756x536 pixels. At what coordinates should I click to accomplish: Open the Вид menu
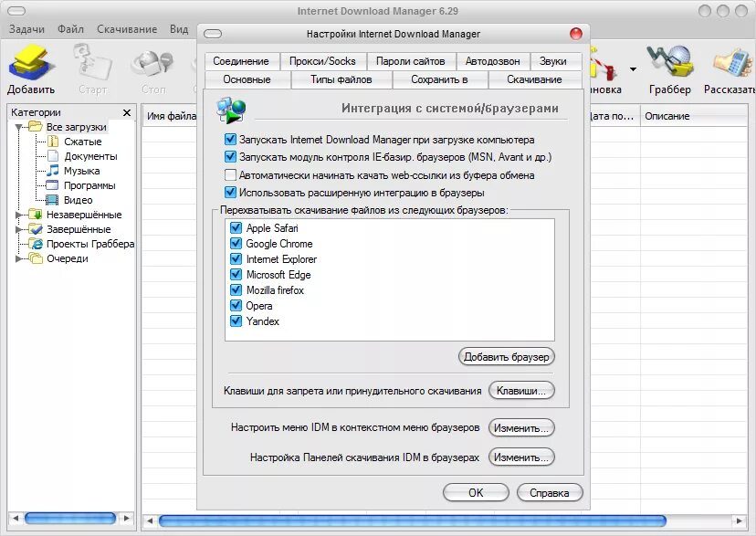click(x=179, y=29)
